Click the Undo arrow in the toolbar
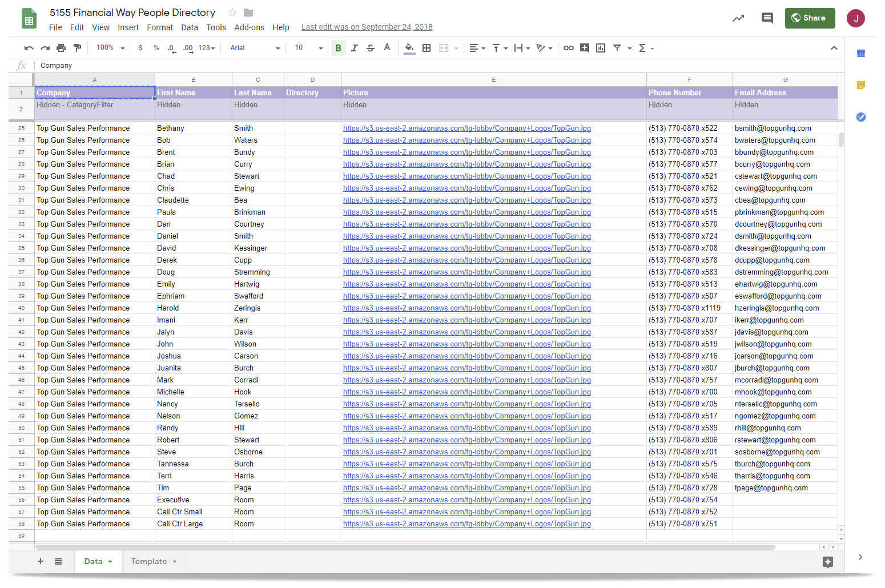The width and height of the screenshot is (885, 588). pyautogui.click(x=29, y=49)
